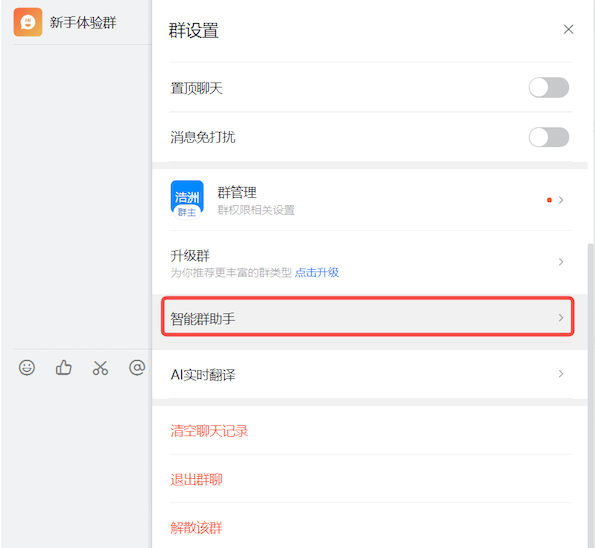The width and height of the screenshot is (595, 548).
Task: Click the 新手体验群 orange group avatar
Action: point(28,22)
